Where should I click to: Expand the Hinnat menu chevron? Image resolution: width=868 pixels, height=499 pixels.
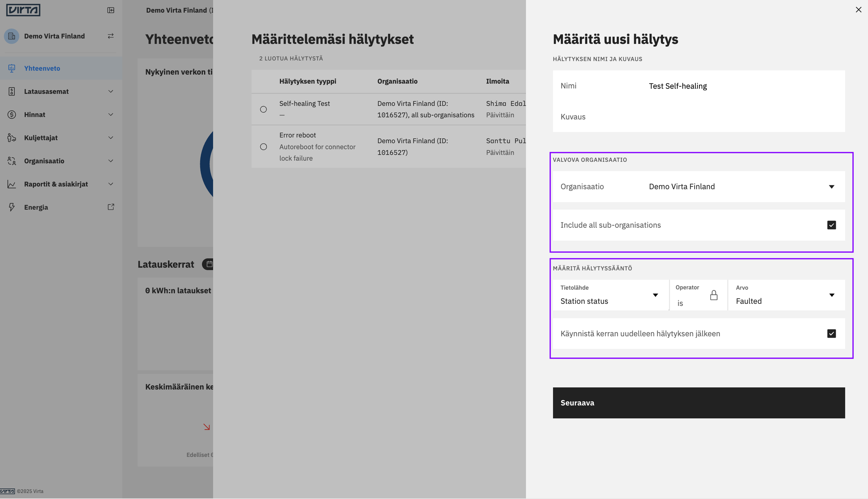coord(111,115)
